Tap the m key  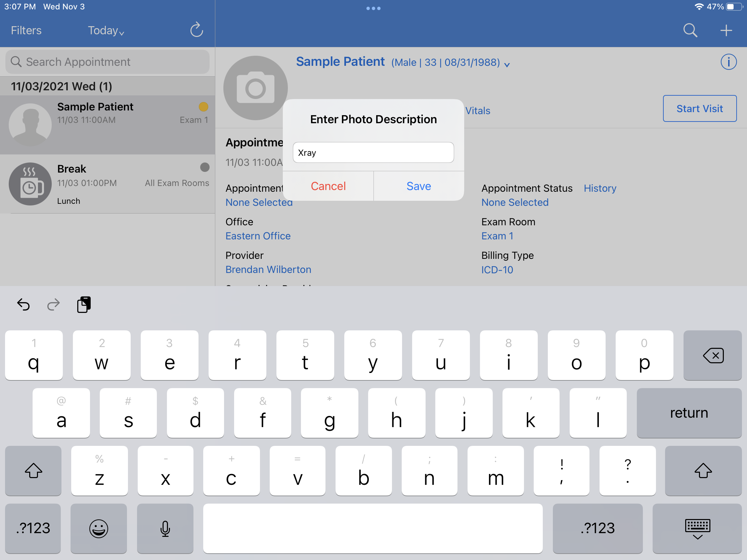point(496,471)
